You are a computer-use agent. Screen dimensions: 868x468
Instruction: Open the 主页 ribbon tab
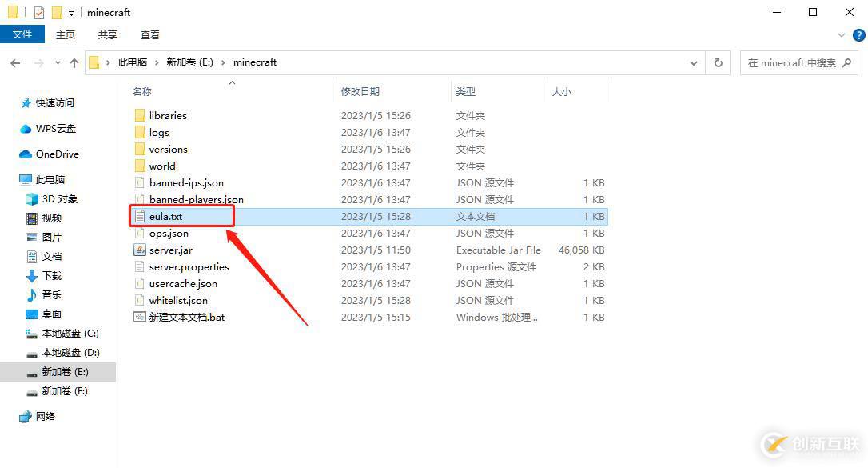(x=65, y=35)
